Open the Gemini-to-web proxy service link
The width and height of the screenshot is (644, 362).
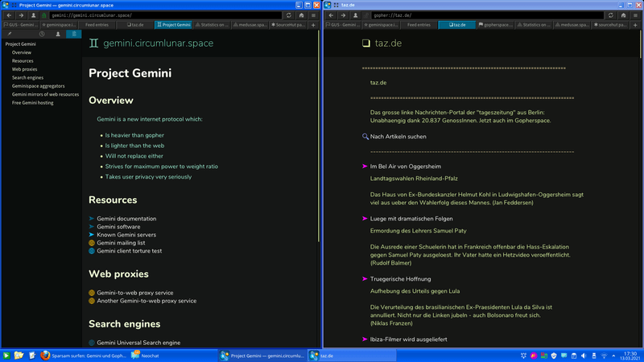point(134,293)
